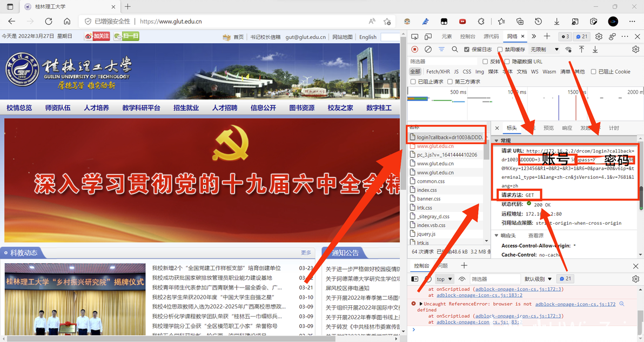Image resolution: width=644 pixels, height=342 pixels.
Task: Toggle device emulation icon in DevTools
Action: click(x=428, y=37)
